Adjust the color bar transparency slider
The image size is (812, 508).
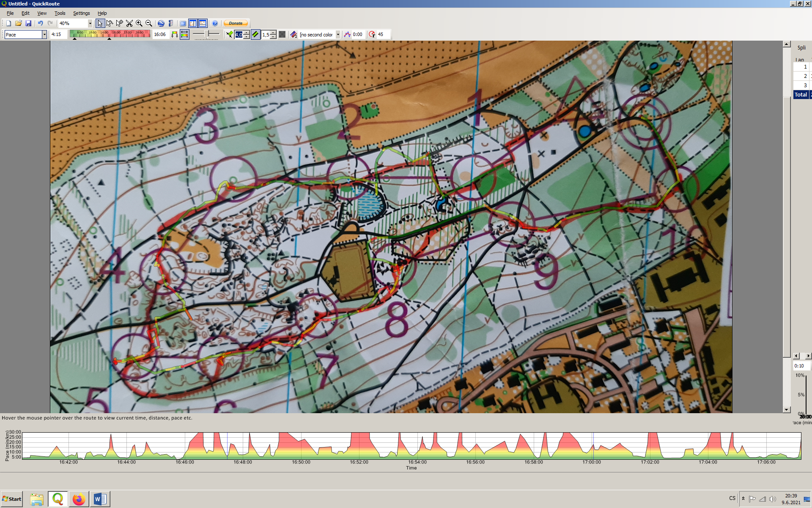[x=206, y=34]
